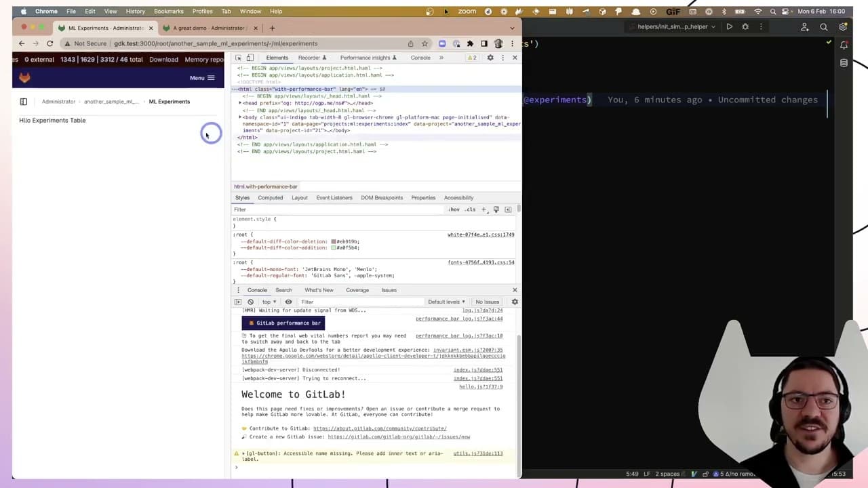Toggle the inspect element picker in DevTools
This screenshot has height=488, width=868.
pos(239,58)
